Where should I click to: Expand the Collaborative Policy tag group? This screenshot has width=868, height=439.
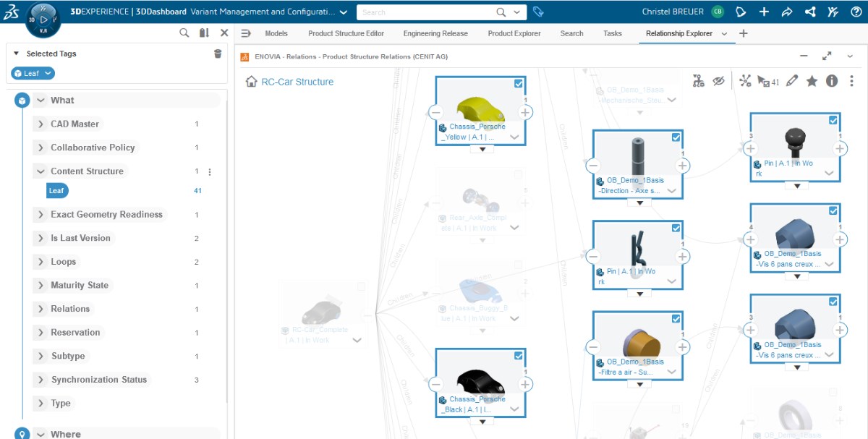[41, 148]
